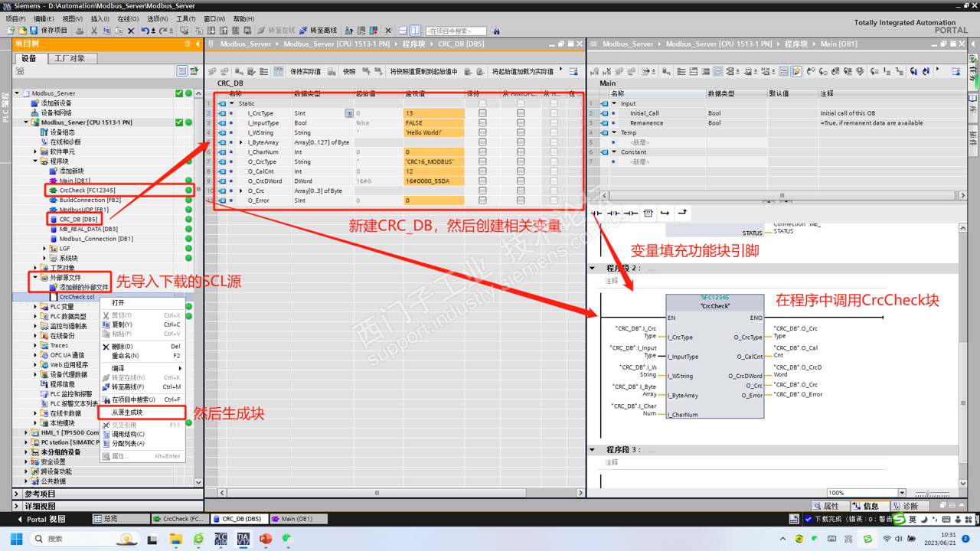This screenshot has width=980, height=551.
Task: Insert a normally closed contact in ladder toolbar
Action: point(614,214)
